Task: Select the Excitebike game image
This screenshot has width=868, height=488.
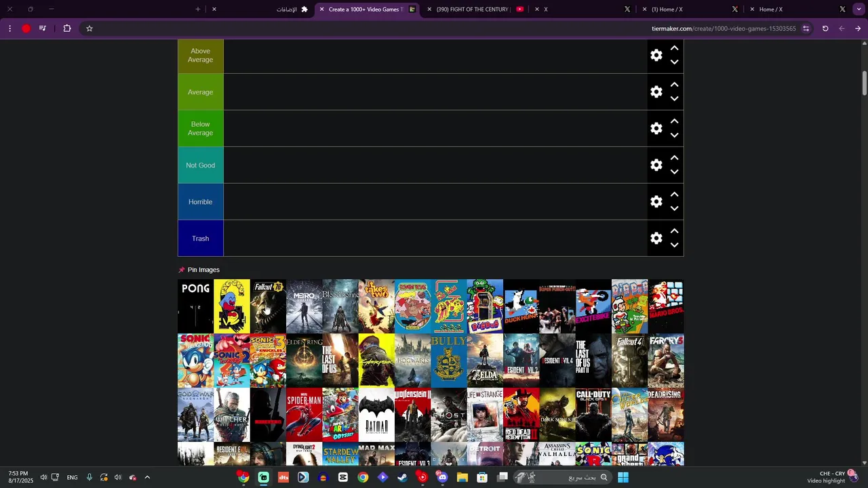Action: [x=593, y=306]
